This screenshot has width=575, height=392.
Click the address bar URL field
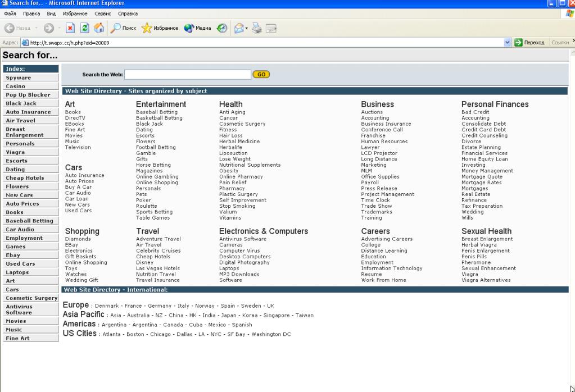tap(266, 43)
